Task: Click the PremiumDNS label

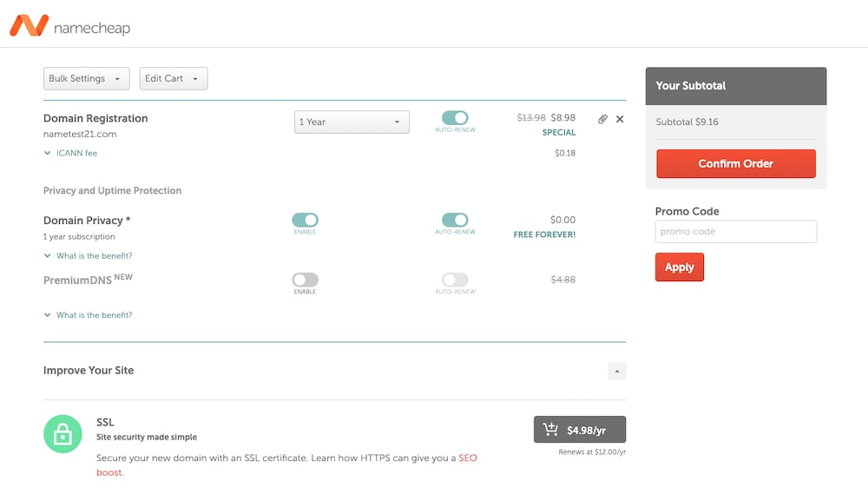Action: coord(77,280)
